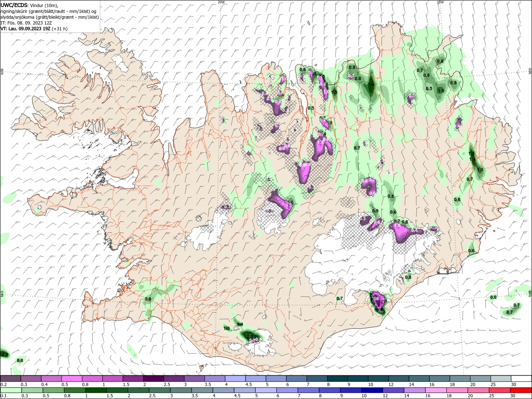The width and height of the screenshot is (532, 399).
Task: Click the medium green 0.5 swatch on the lower scale
Action: pyautogui.click(x=53, y=390)
